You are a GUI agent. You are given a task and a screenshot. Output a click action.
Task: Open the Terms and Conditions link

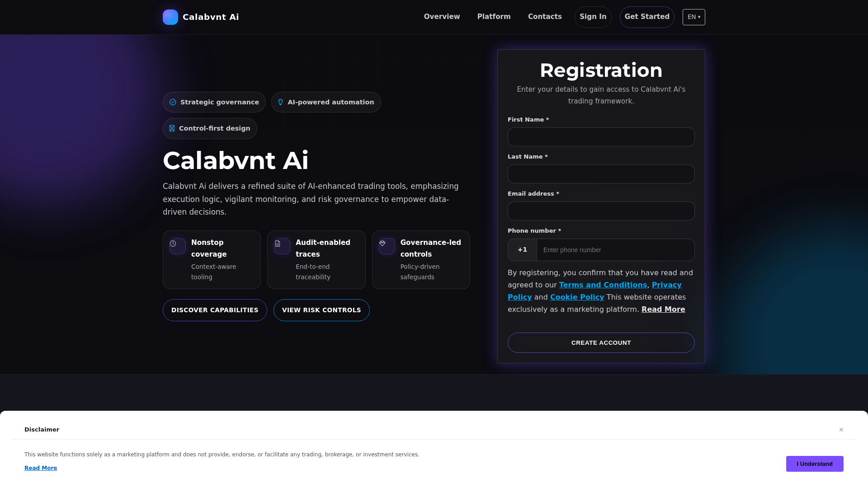click(x=603, y=285)
